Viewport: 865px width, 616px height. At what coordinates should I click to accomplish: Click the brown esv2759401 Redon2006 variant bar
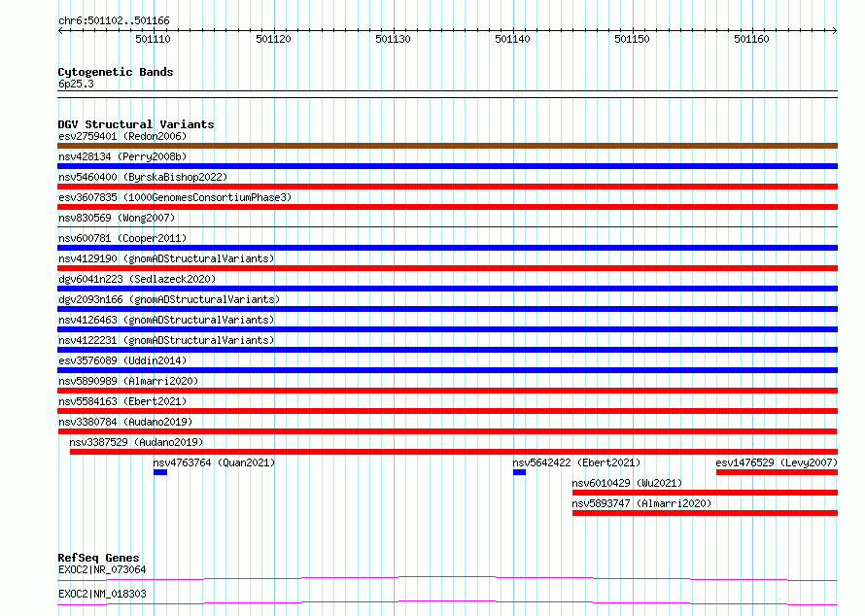point(447,146)
